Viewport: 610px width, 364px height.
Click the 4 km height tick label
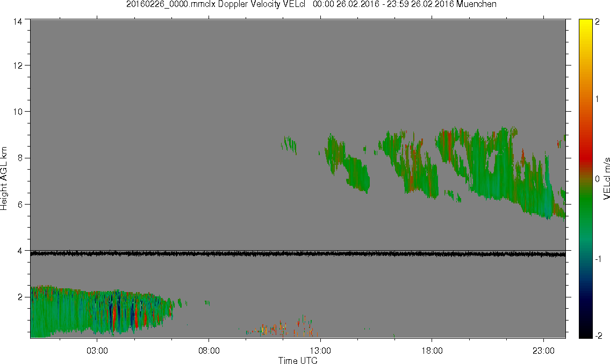tap(19, 251)
